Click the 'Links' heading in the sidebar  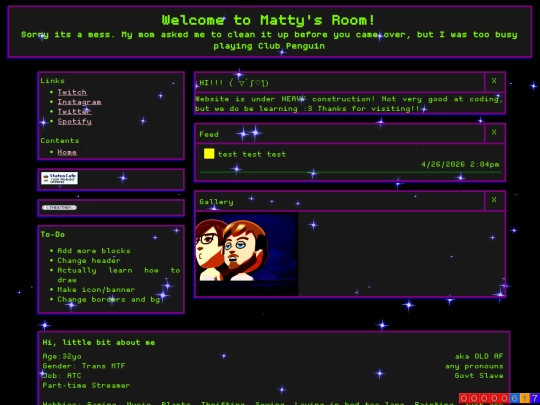[52, 81]
